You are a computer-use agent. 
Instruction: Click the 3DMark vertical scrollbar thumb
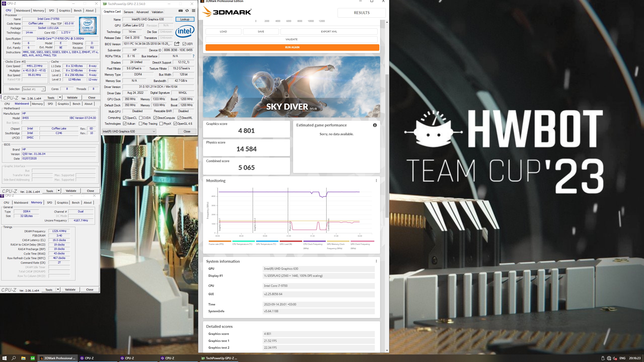pyautogui.click(x=387, y=146)
